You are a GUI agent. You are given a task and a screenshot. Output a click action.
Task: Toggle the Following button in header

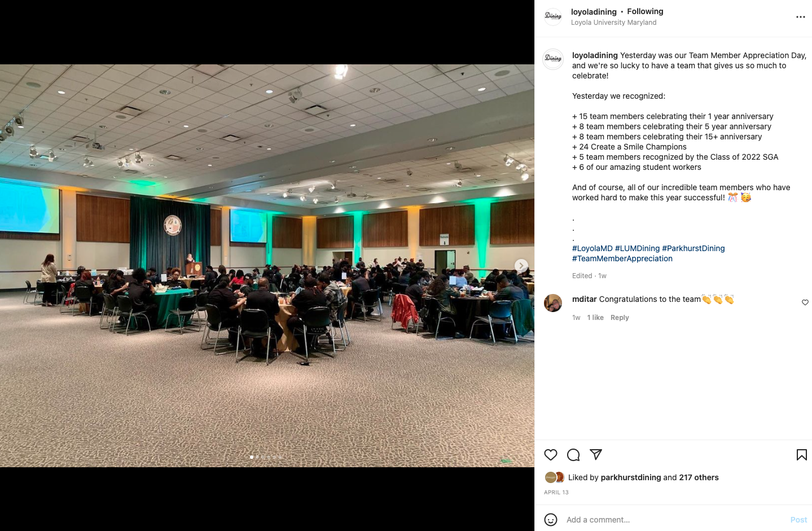pyautogui.click(x=645, y=11)
